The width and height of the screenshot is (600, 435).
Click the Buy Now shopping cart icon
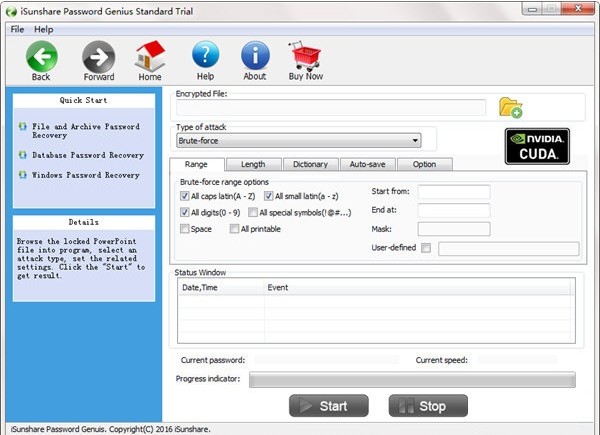tap(305, 56)
